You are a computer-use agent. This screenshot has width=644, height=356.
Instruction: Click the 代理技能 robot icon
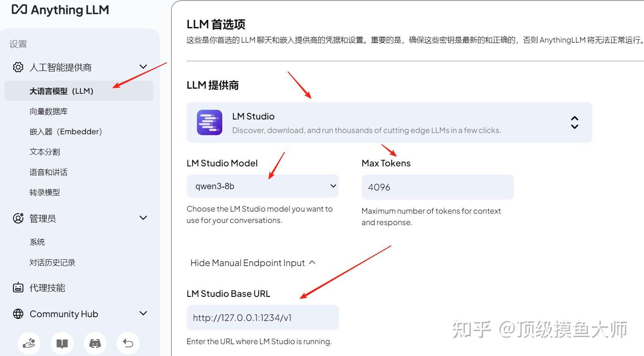18,288
